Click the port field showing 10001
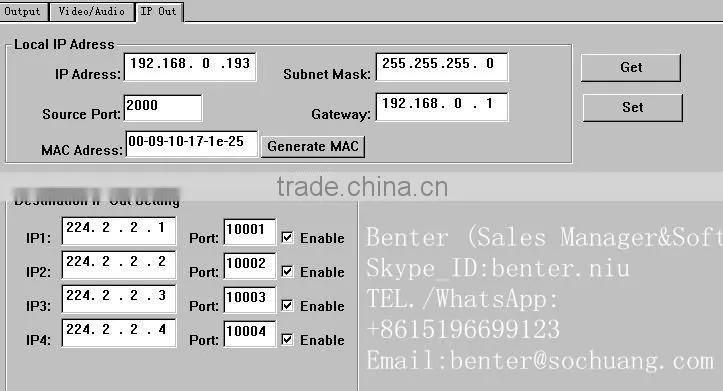This screenshot has width=723, height=391. pyautogui.click(x=250, y=231)
